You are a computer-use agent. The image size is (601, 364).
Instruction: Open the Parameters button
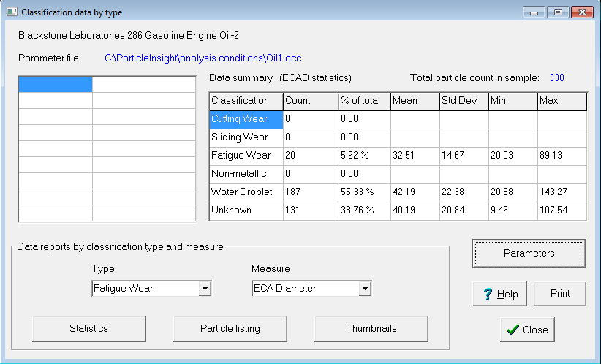click(x=529, y=254)
